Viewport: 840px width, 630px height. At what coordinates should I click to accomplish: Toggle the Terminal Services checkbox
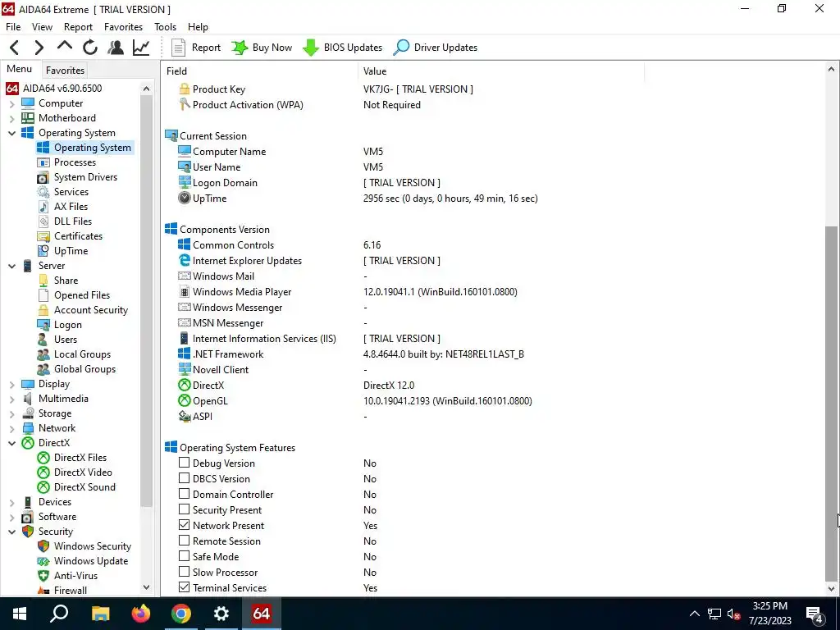pyautogui.click(x=185, y=587)
